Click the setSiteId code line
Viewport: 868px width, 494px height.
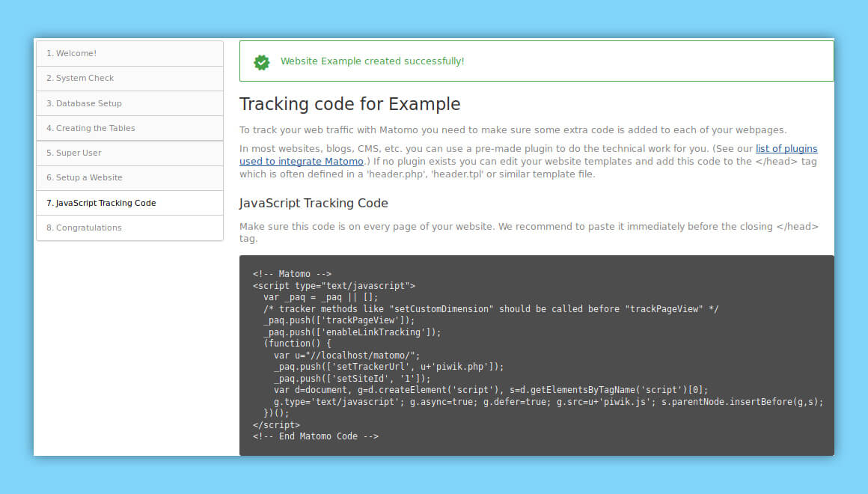(x=352, y=379)
